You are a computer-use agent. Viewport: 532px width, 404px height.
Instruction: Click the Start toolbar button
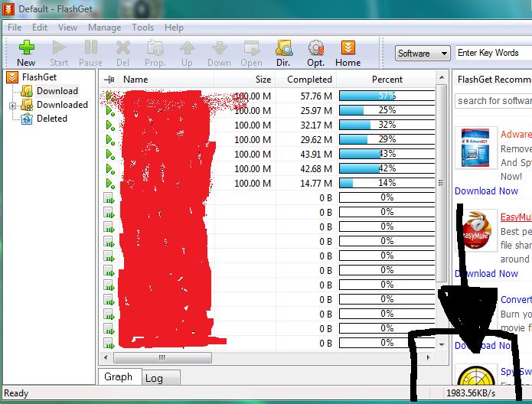(x=59, y=53)
